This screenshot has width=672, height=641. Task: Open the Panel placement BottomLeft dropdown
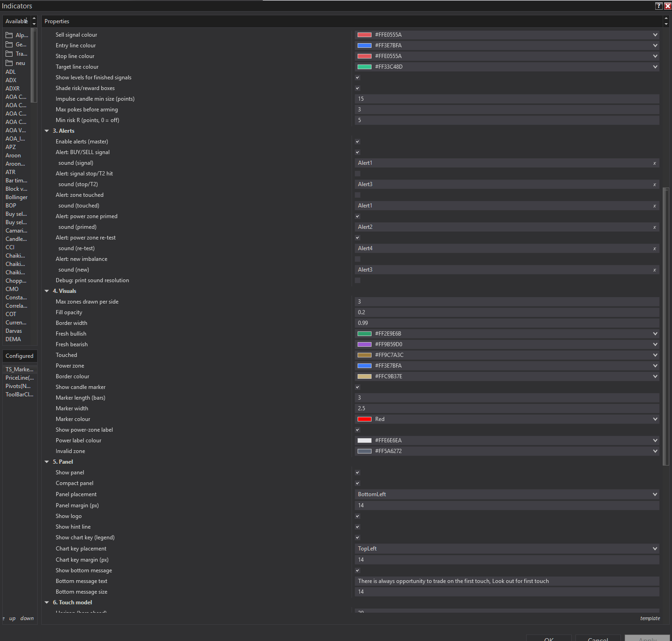[507, 494]
